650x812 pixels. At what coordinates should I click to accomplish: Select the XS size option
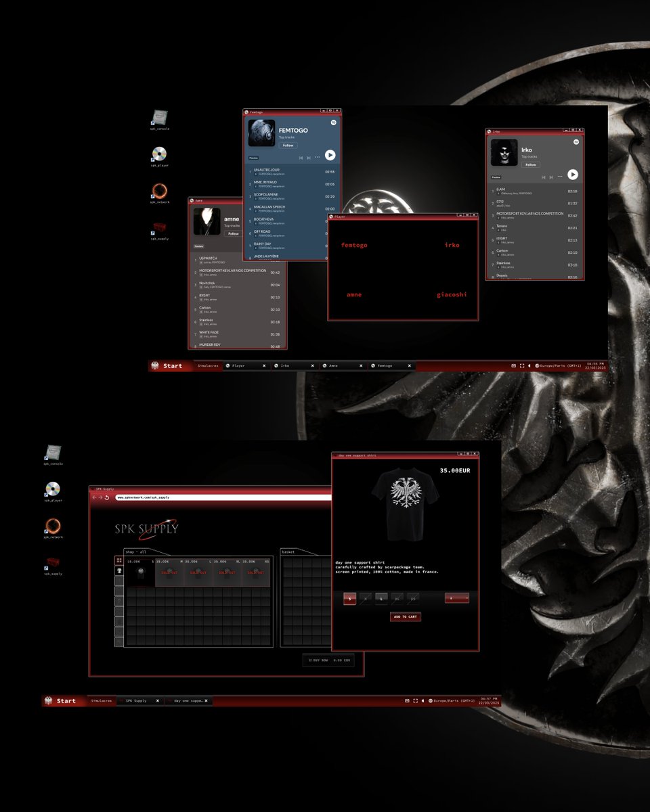click(x=412, y=599)
